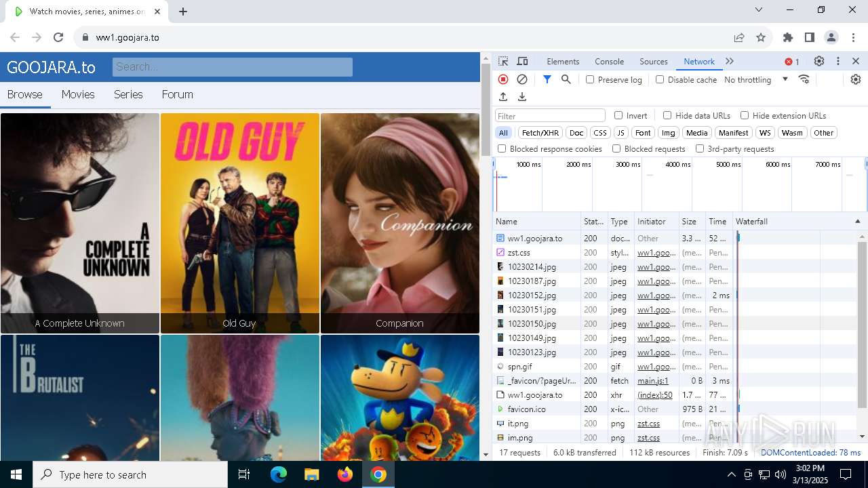Toggle device toolbar icon in DevTools
This screenshot has height=488, width=868.
pos(522,61)
